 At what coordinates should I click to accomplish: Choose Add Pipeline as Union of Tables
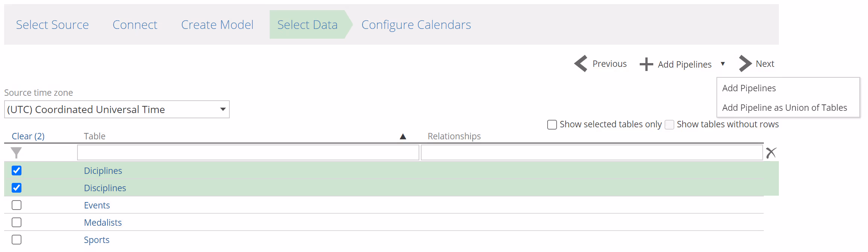click(785, 108)
